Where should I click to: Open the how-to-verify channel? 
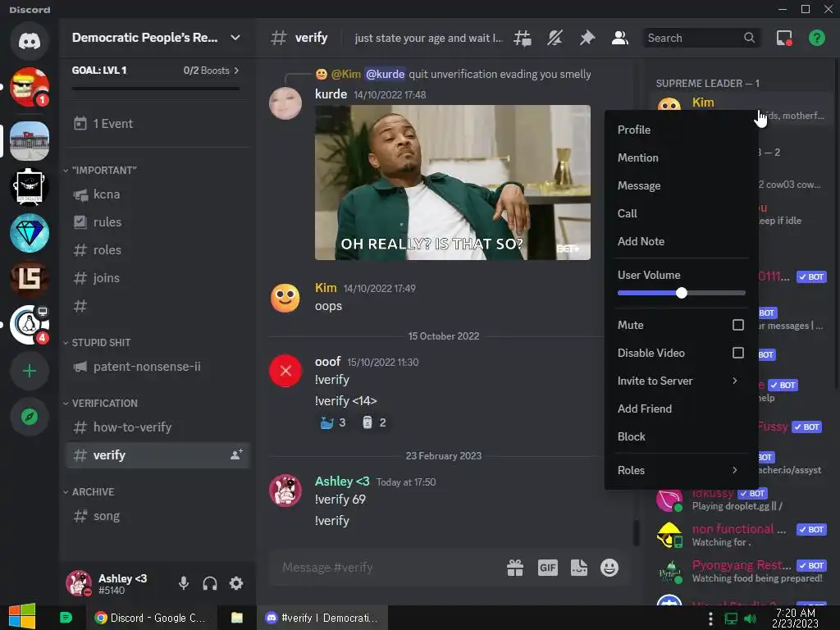[x=158, y=427]
